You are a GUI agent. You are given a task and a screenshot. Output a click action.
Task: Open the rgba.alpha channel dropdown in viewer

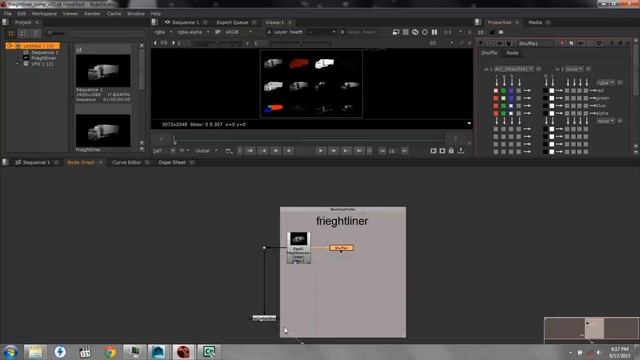193,32
